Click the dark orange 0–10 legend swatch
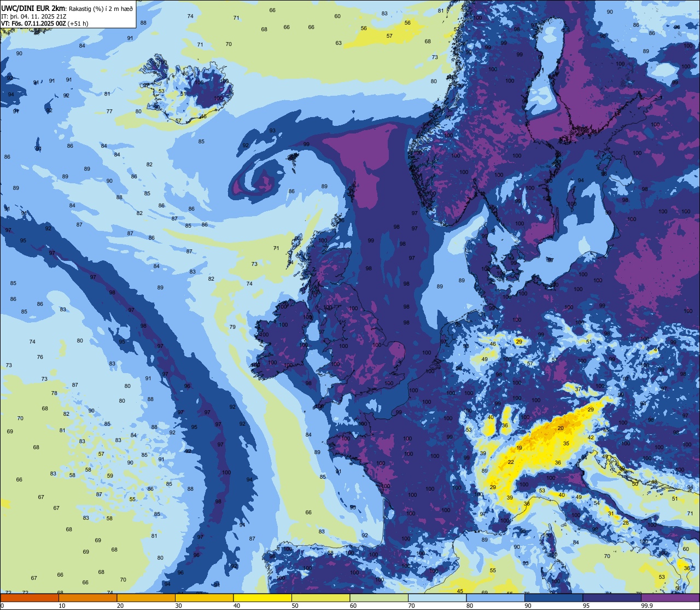 [x=29, y=597]
